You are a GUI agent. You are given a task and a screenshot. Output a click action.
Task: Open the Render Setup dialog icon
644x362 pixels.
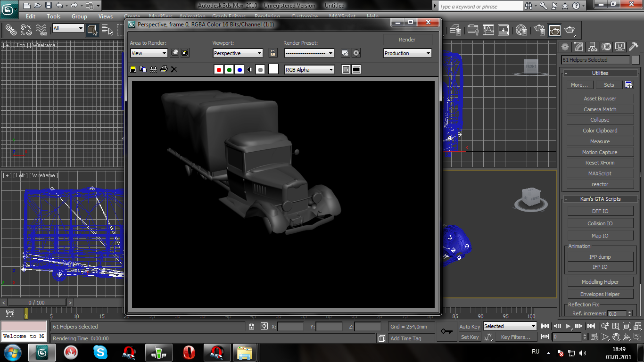coord(345,53)
